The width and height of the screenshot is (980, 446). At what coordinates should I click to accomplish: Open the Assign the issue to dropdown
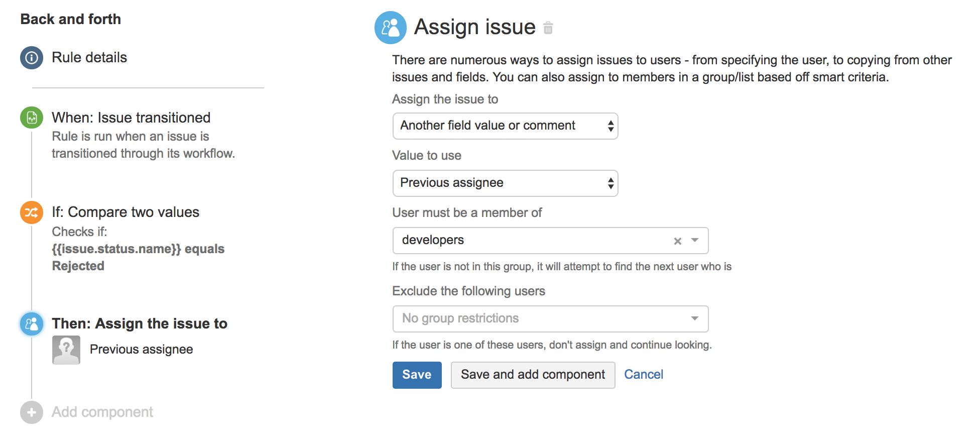505,126
